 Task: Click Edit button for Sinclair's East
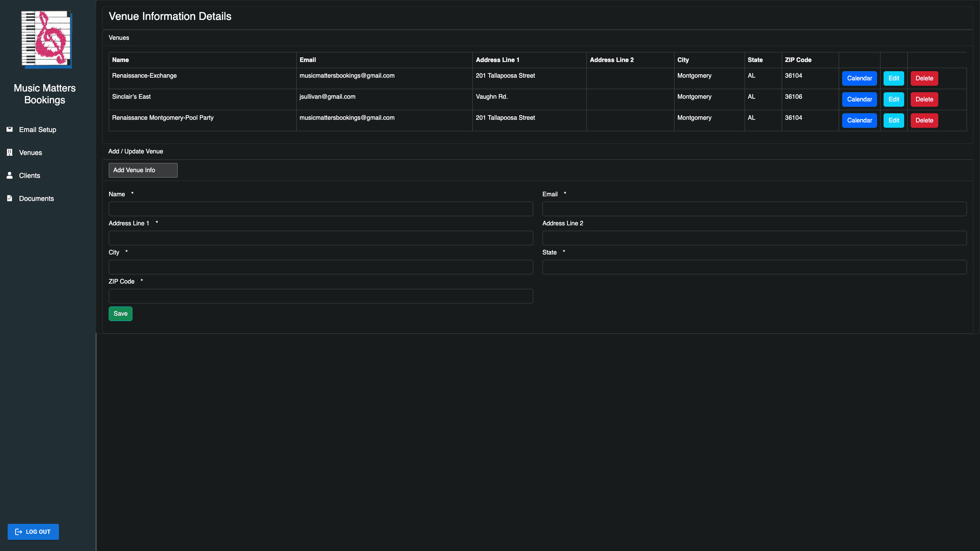pos(894,99)
